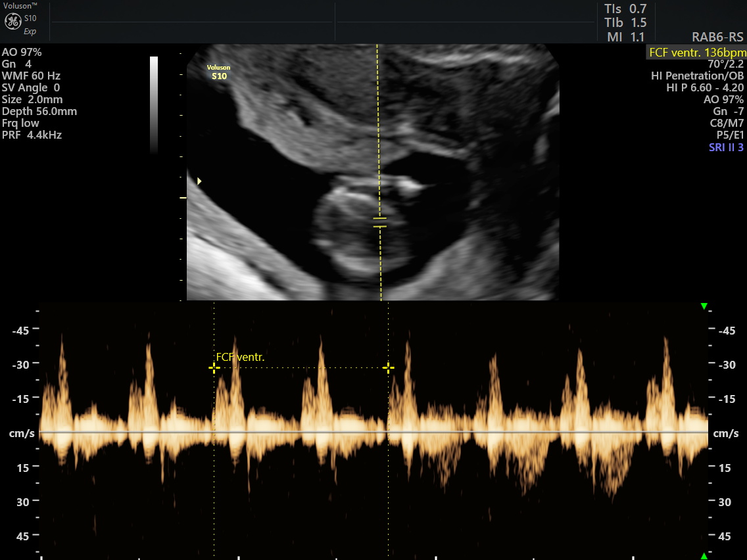747x560 pixels.
Task: Click the Frq low parameter
Action: 20,124
